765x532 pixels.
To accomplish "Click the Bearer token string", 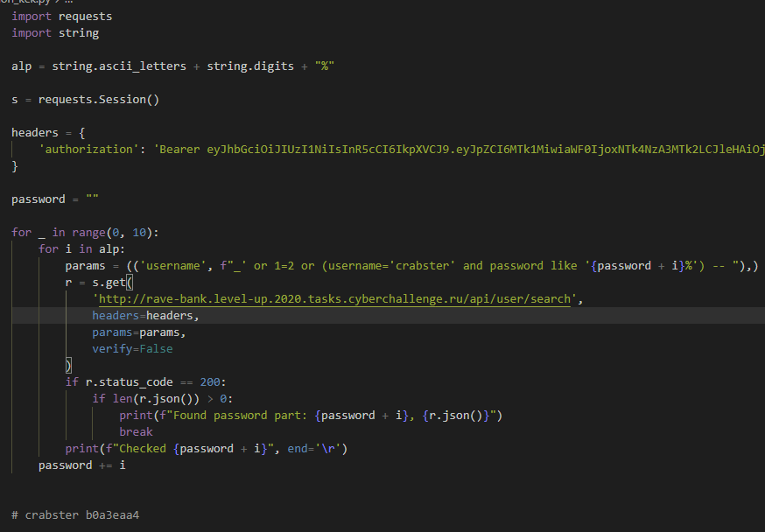I will 460,150.
